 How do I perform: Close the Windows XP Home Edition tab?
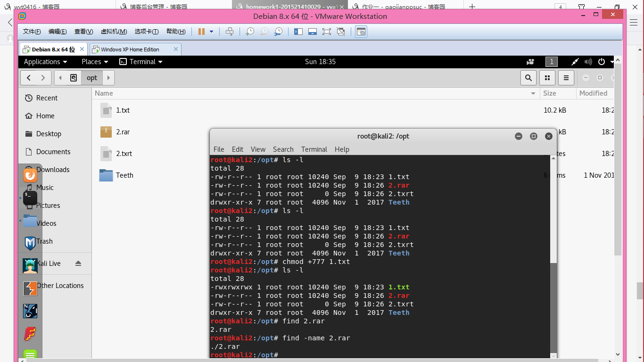(x=176, y=49)
